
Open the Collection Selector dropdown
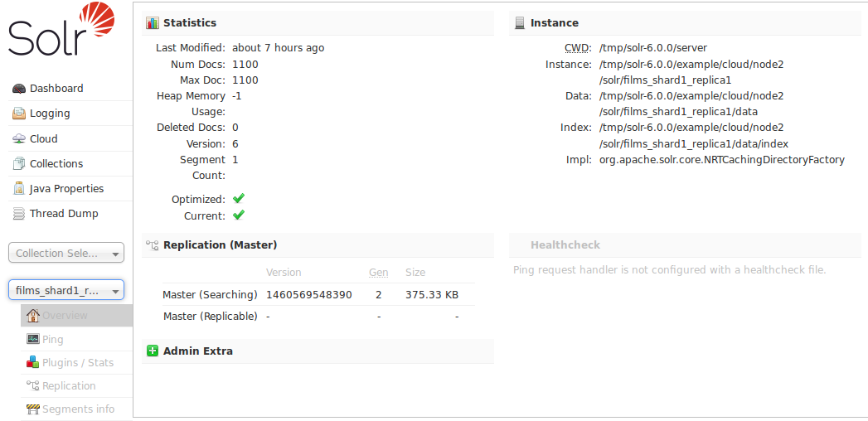[66, 254]
